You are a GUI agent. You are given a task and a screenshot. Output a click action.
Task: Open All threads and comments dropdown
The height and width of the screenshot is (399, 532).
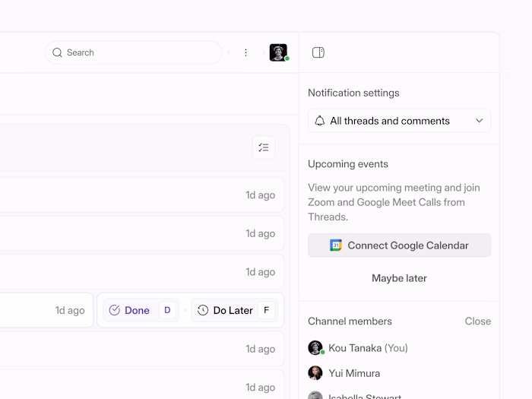[x=399, y=121]
